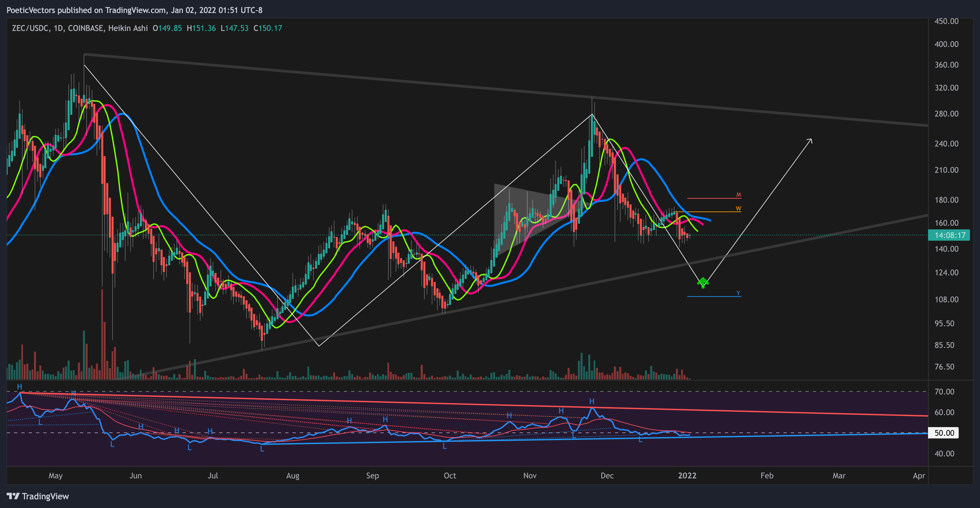Click the TradingView logo at the bottom
This screenshot has width=980, height=508.
click(38, 496)
